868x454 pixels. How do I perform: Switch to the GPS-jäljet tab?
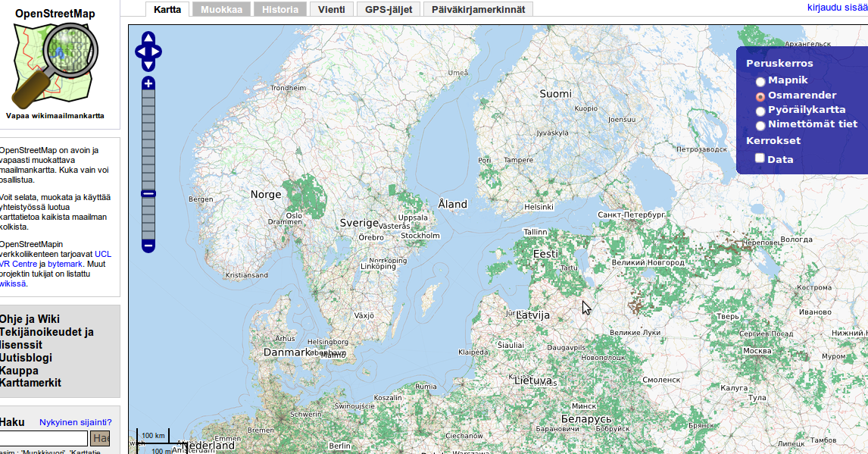click(389, 9)
